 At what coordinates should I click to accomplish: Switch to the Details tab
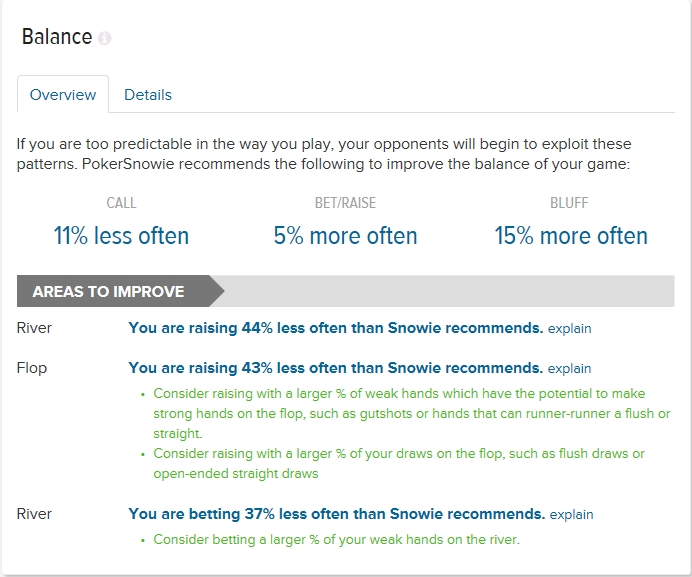point(148,94)
